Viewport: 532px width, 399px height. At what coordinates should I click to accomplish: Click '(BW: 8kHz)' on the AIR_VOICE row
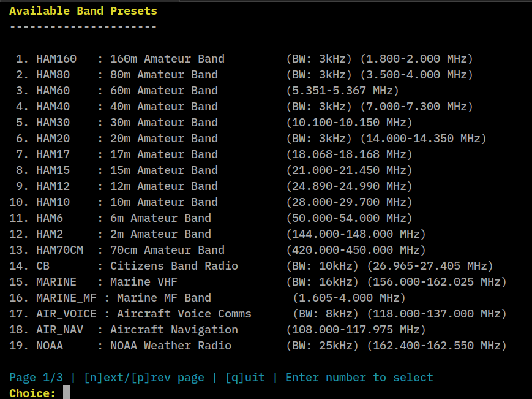tap(326, 314)
